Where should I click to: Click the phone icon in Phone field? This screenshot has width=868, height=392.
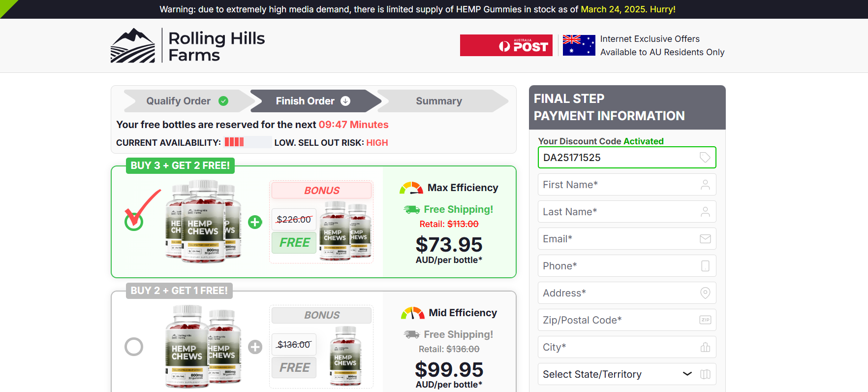coord(705,266)
